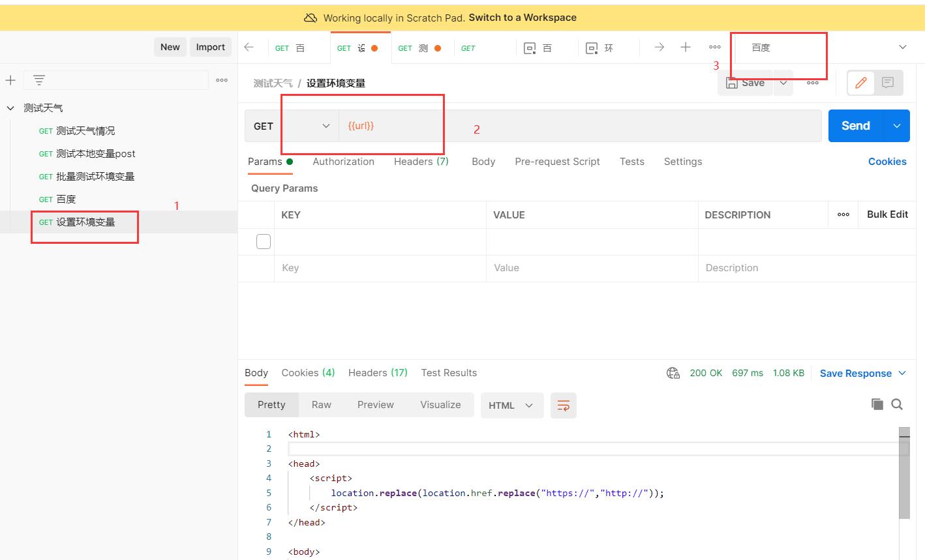Open the Tests tab
925x560 pixels.
click(x=632, y=162)
